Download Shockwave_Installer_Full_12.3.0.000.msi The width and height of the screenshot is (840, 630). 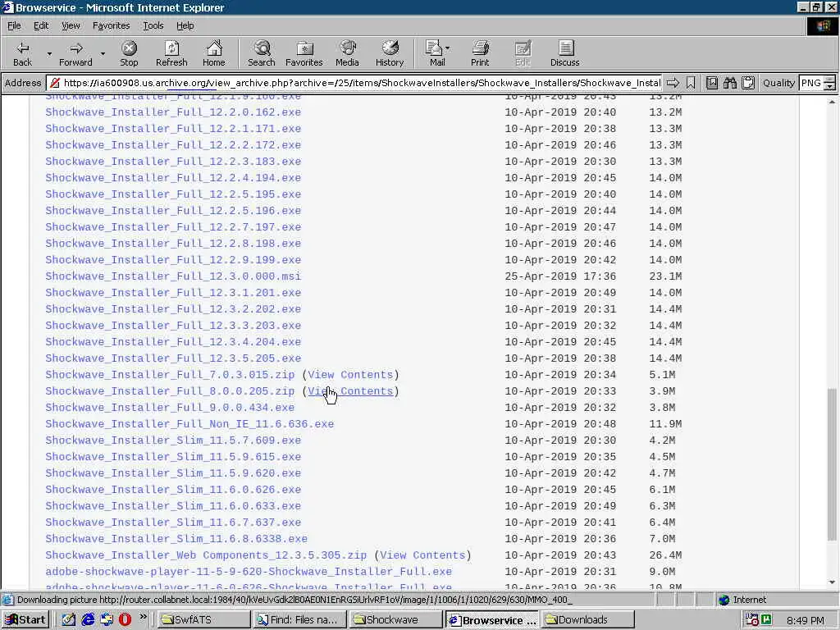click(x=173, y=276)
